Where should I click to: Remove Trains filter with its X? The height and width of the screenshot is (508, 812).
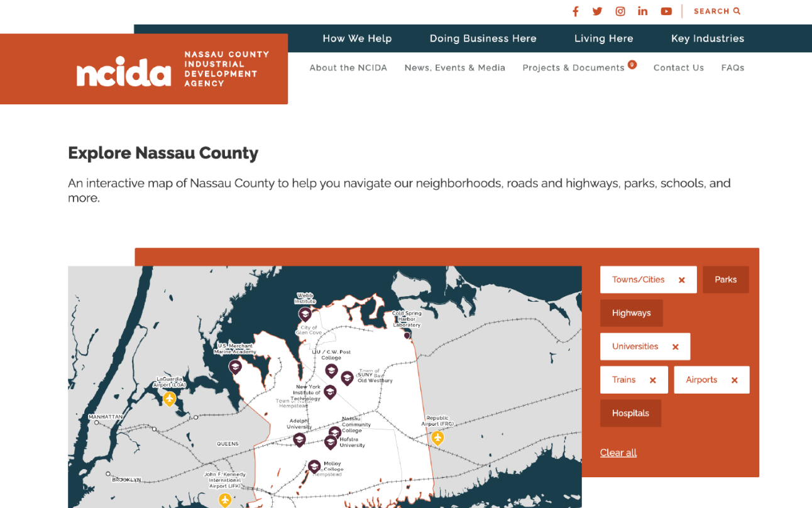[x=653, y=380]
